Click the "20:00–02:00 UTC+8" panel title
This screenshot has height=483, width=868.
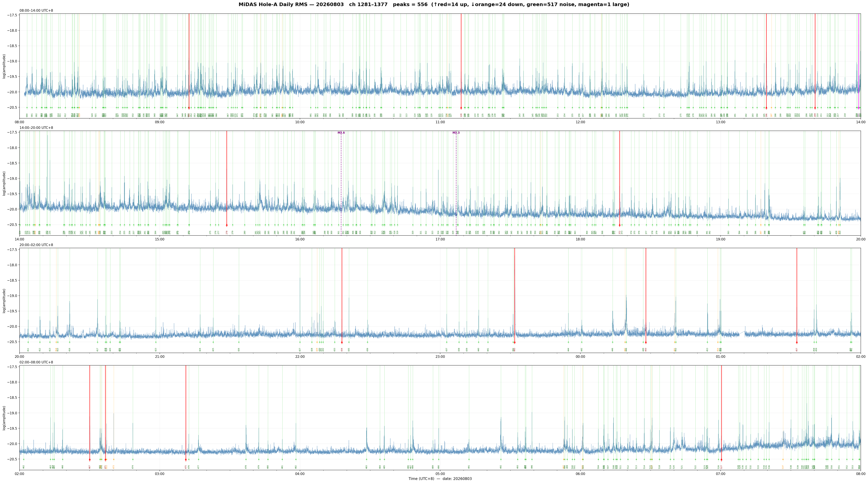point(36,245)
